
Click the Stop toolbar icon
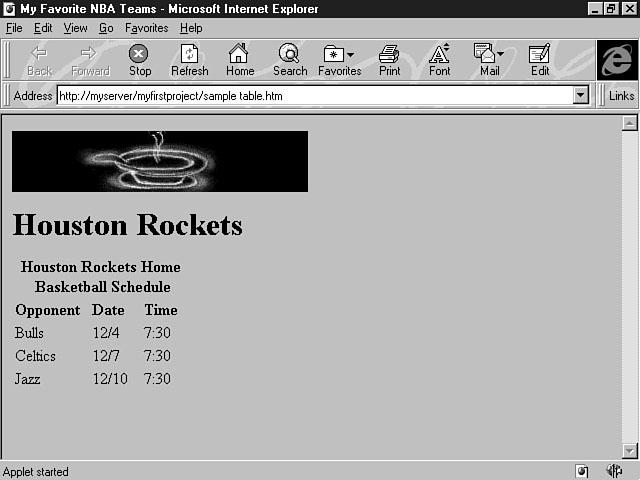(x=140, y=59)
